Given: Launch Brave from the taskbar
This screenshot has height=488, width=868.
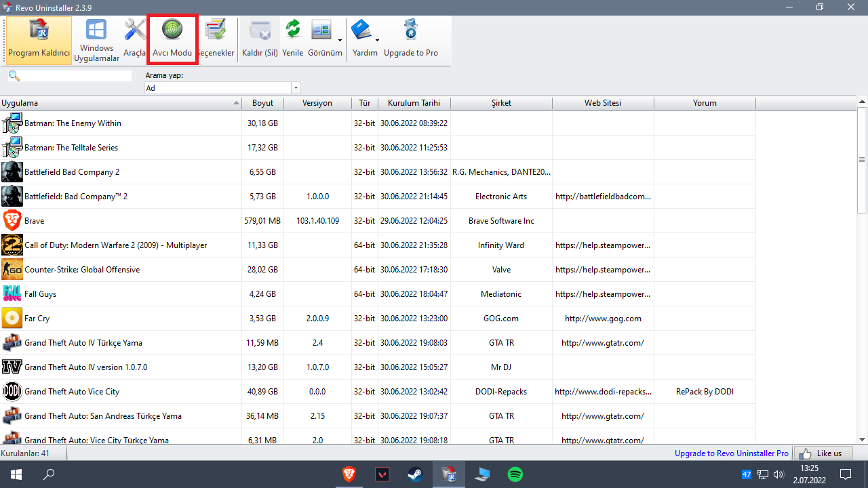Looking at the screenshot, I should tap(349, 474).
